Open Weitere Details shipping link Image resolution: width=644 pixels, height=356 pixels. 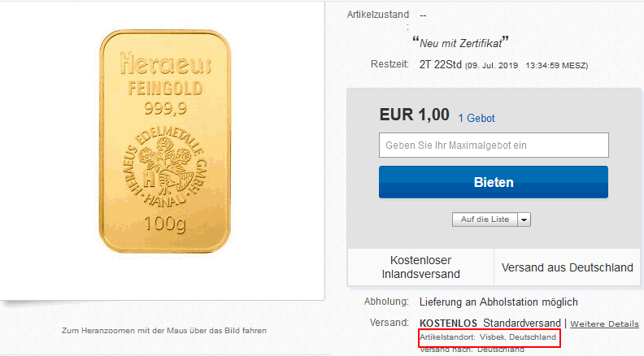click(605, 323)
